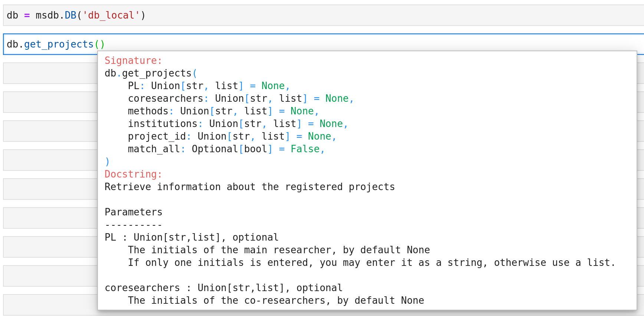Click the 'coresearchers : Union[str,list], optional' docstring entry
The image size is (644, 316).
223,288
